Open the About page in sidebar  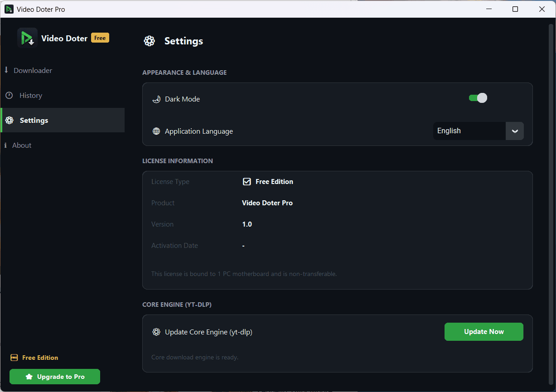[x=63, y=145]
